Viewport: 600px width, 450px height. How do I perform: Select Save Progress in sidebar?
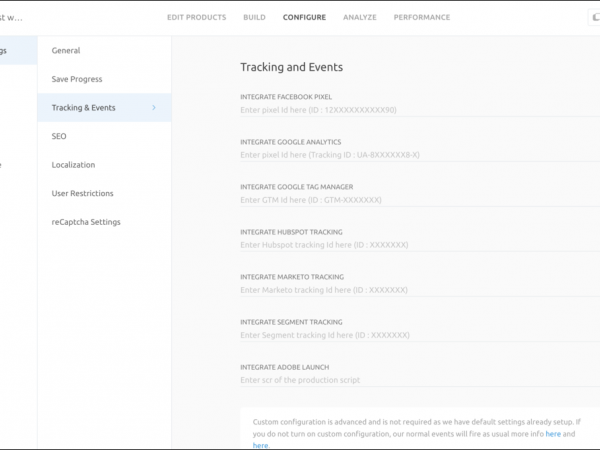[x=77, y=79]
